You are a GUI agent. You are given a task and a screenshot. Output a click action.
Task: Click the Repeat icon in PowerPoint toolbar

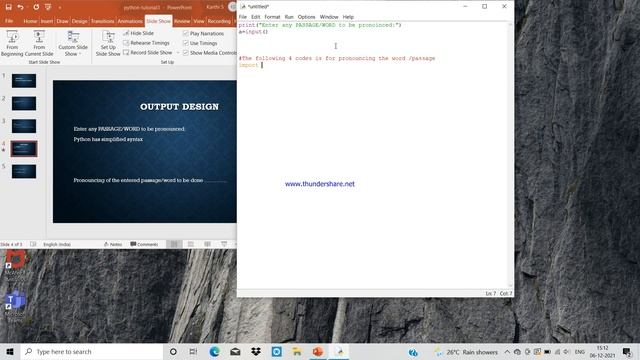coord(36,7)
